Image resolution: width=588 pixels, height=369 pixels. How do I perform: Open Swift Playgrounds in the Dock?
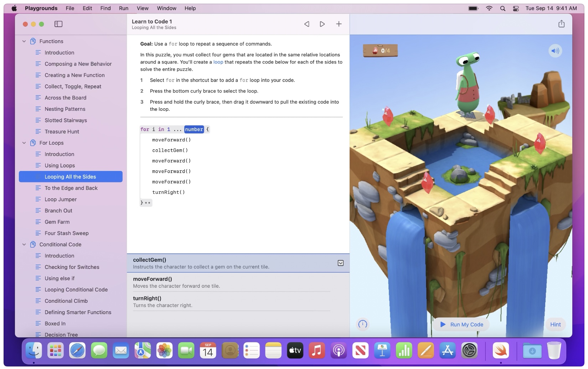pyautogui.click(x=501, y=351)
